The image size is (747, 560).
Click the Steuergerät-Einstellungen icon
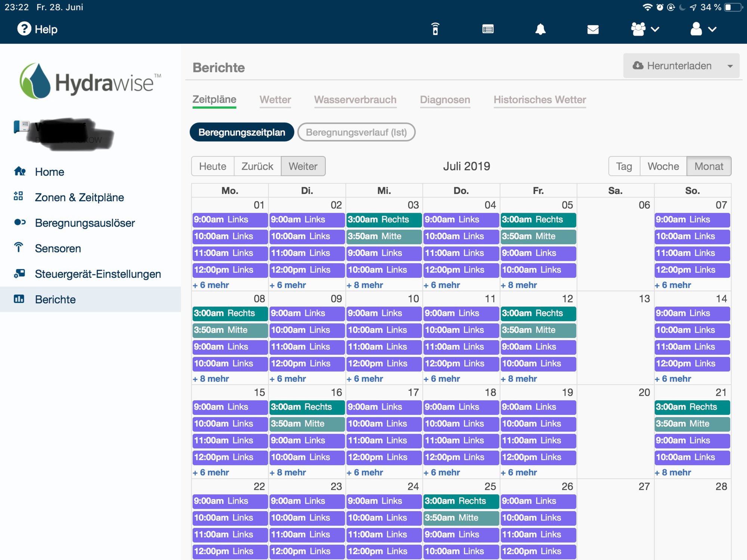pos(19,273)
